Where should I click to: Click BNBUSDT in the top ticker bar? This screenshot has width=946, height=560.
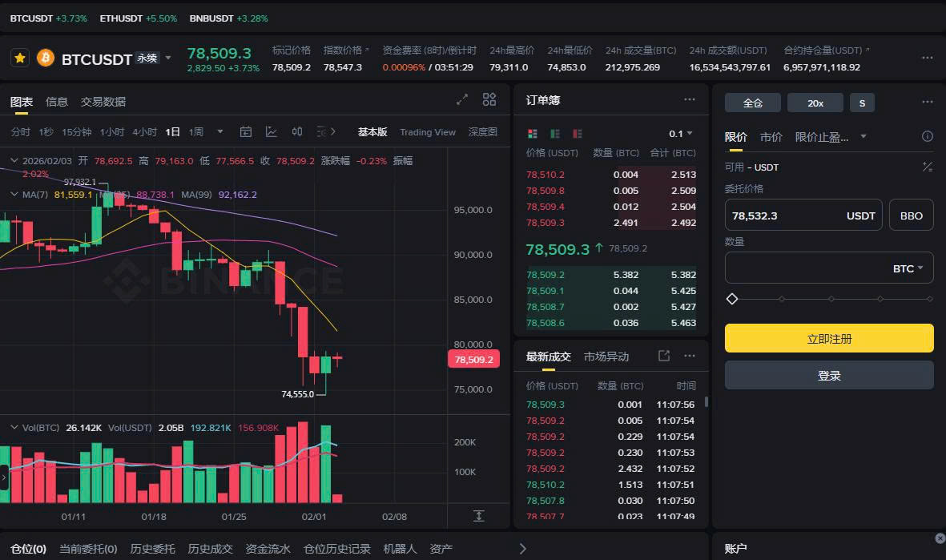coord(211,18)
